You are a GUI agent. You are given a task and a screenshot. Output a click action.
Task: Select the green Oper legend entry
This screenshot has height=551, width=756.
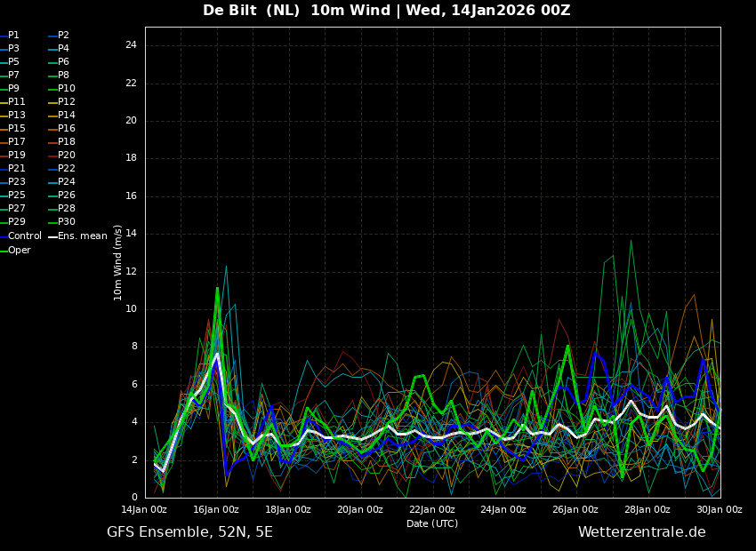coord(15,250)
